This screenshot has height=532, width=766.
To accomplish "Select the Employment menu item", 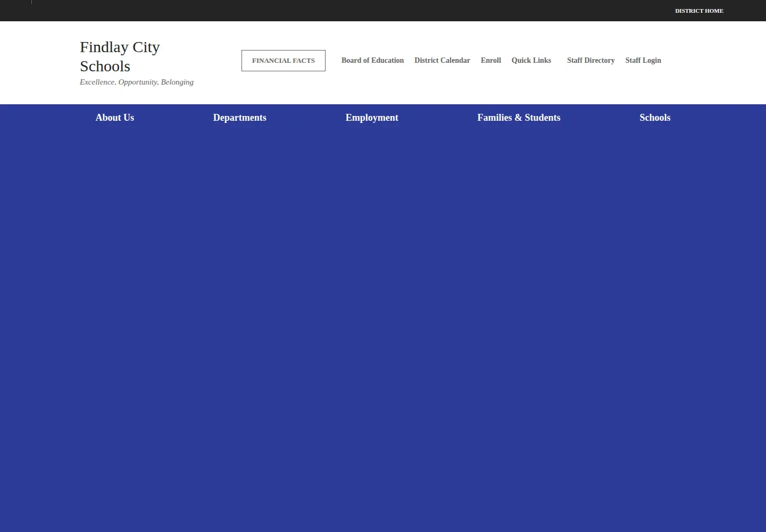I will (372, 118).
